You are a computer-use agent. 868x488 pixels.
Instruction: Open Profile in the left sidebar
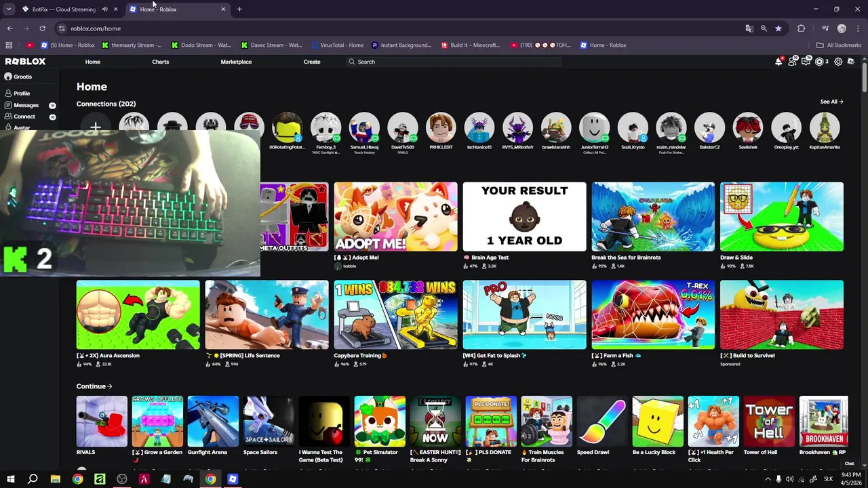(x=22, y=93)
